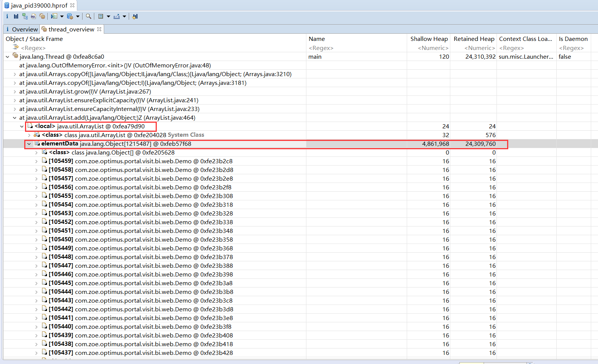
Task: Click retained heap value 24,310,392
Action: 480,57
